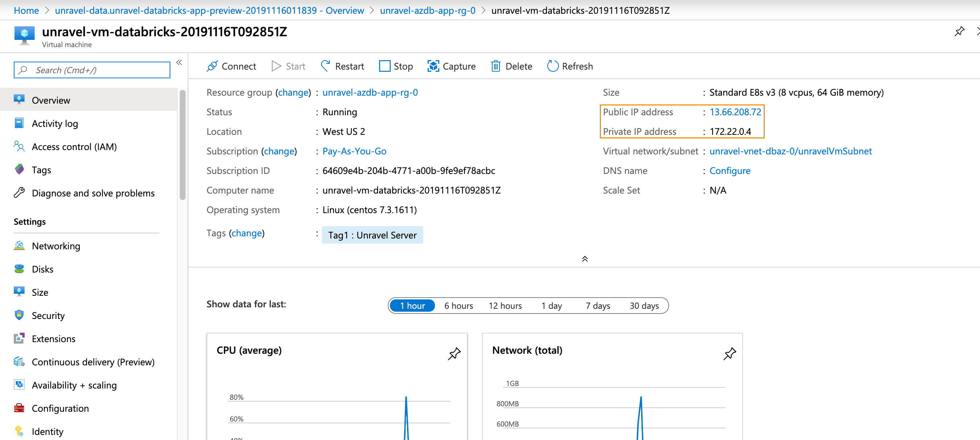This screenshot has height=440, width=980.
Task: Open the Overview menu item
Action: coord(89,100)
